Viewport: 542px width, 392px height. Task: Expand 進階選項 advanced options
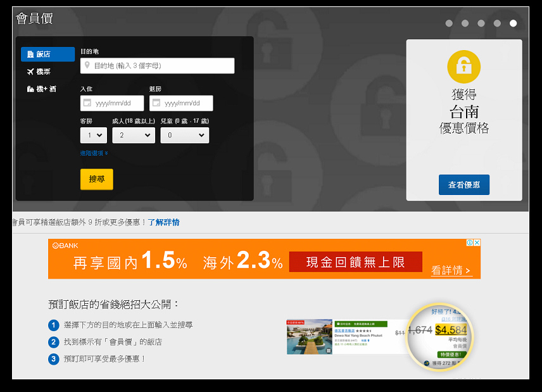(94, 153)
